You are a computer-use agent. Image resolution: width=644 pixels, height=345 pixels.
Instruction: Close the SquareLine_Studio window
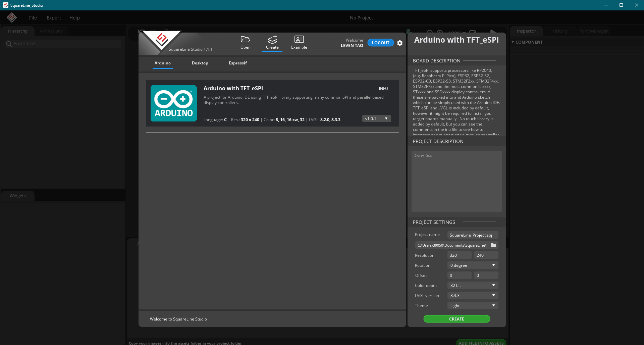(x=636, y=5)
